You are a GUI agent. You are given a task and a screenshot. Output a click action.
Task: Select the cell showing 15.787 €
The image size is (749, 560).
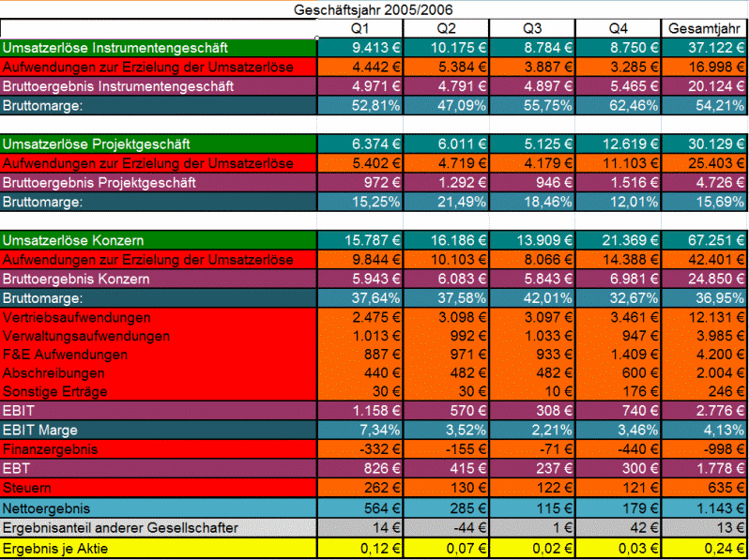pyautogui.click(x=360, y=240)
